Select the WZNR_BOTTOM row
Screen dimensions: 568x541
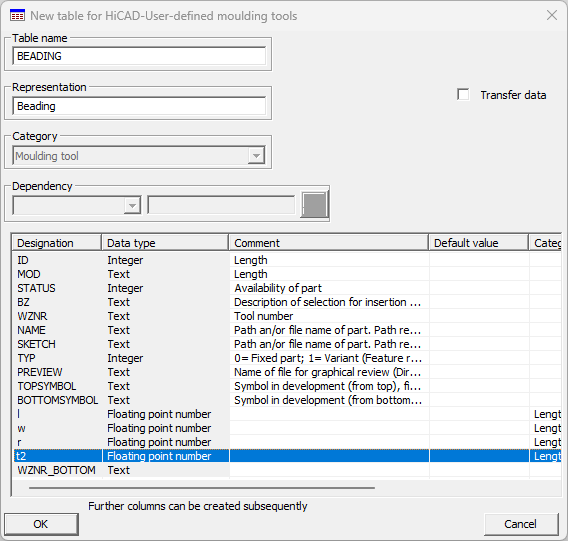pos(287,470)
